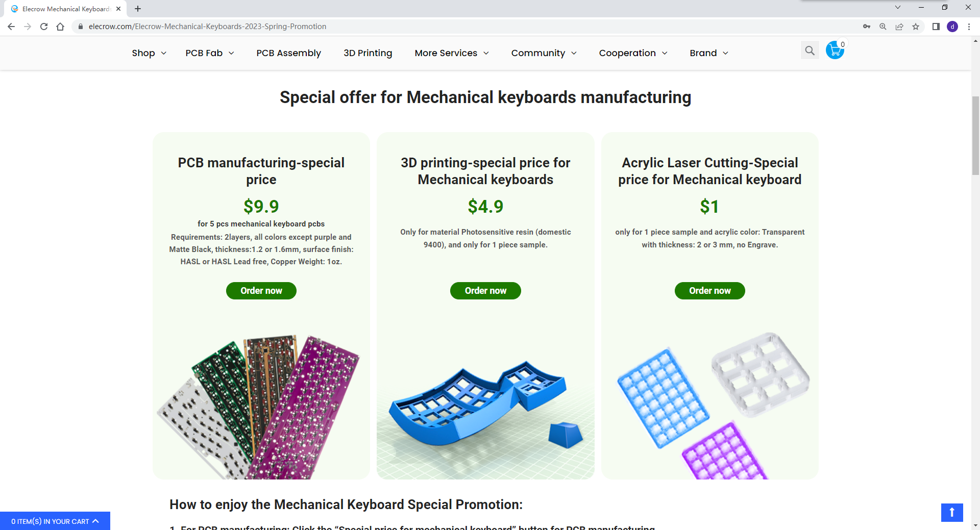Toggle the browser side panel icon
Image resolution: width=980 pixels, height=530 pixels.
(936, 27)
